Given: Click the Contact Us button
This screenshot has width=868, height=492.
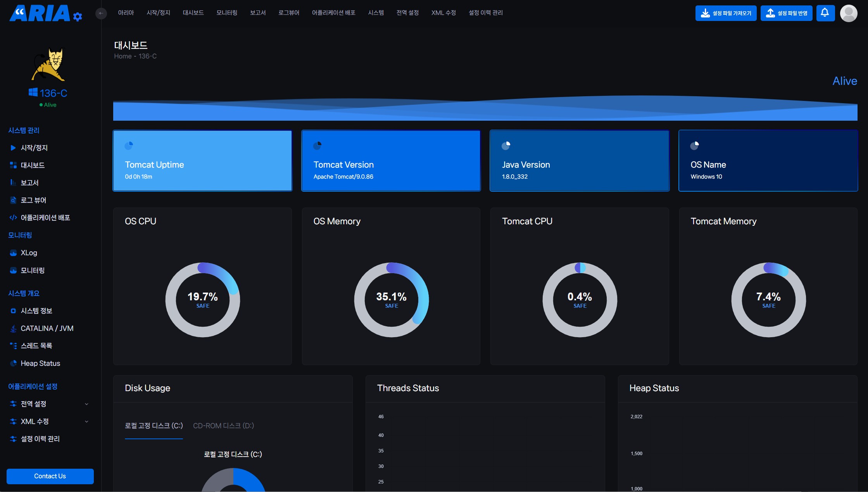Looking at the screenshot, I should [x=50, y=476].
